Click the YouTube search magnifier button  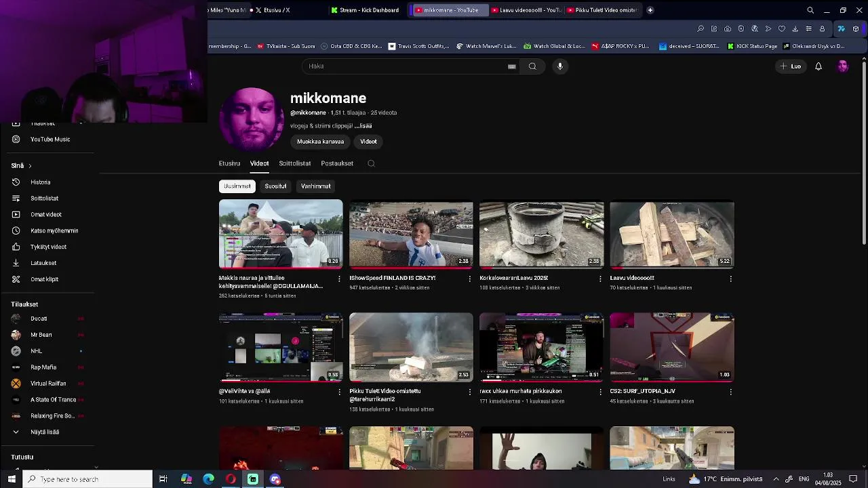pyautogui.click(x=532, y=66)
